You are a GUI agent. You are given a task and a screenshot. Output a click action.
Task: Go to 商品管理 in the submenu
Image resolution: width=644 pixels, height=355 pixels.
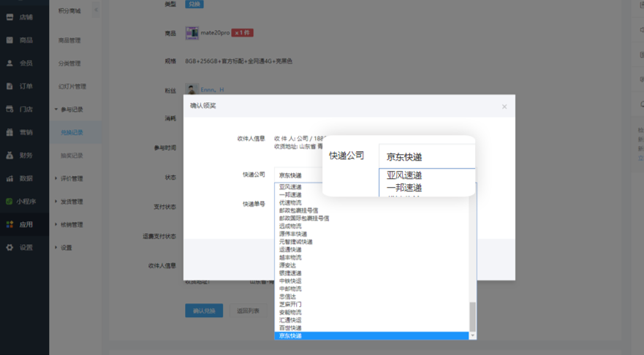[x=69, y=40]
